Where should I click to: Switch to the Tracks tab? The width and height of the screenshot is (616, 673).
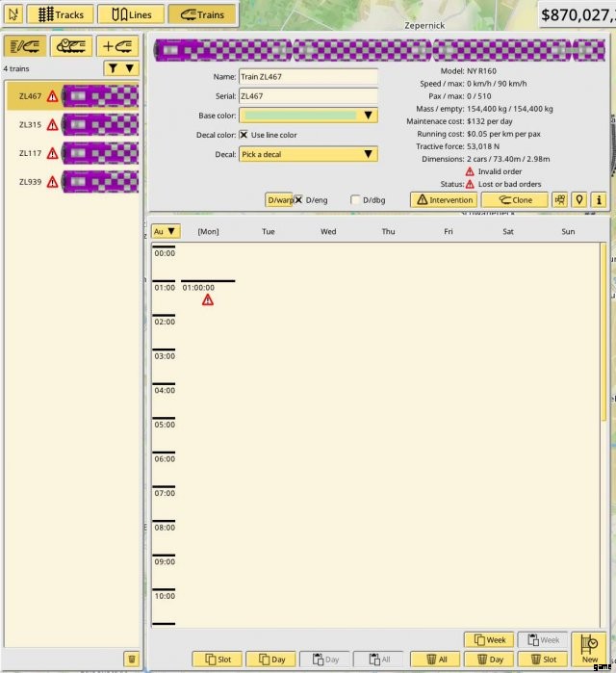click(61, 14)
